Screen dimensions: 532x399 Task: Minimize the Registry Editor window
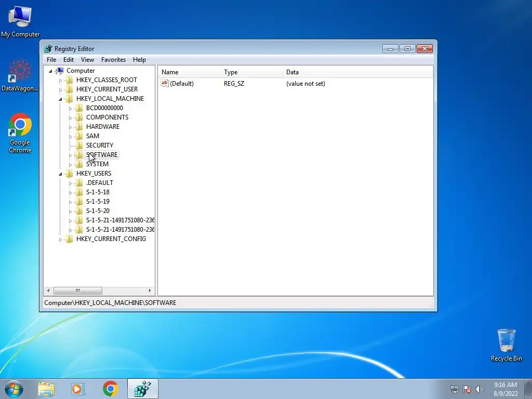coord(390,49)
